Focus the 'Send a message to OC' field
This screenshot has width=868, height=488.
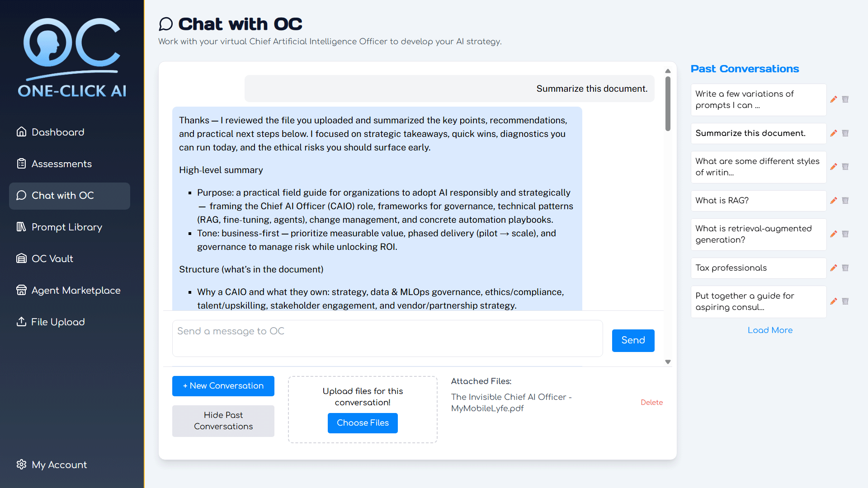387,338
